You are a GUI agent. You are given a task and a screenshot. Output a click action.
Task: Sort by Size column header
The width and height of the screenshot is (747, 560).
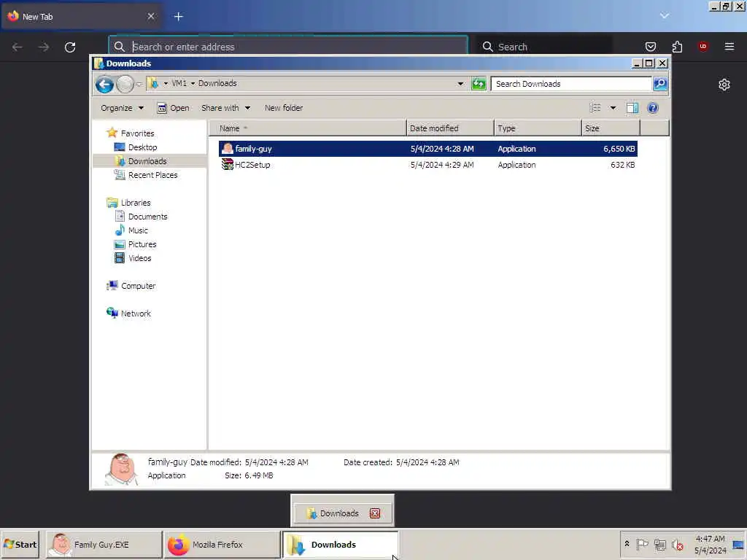click(611, 128)
